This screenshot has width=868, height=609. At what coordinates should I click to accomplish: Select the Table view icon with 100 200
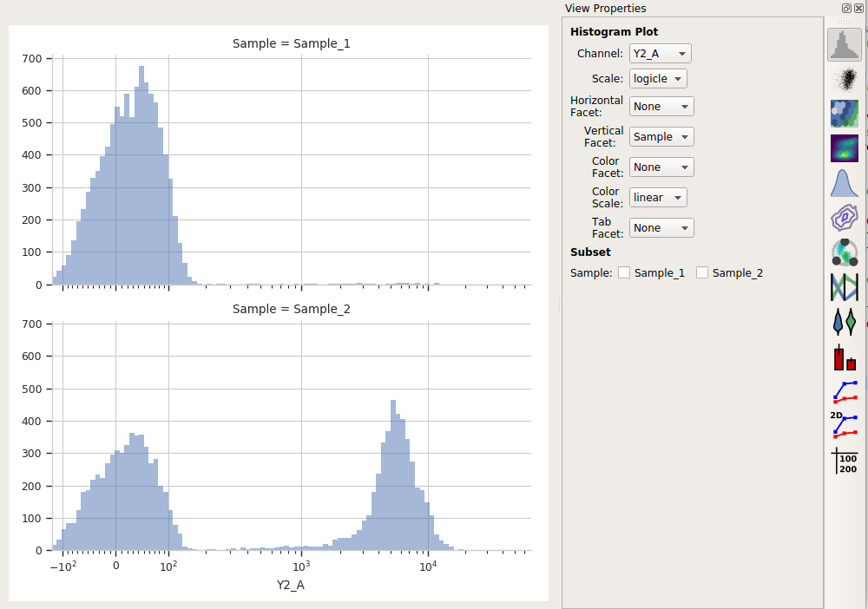pos(845,461)
